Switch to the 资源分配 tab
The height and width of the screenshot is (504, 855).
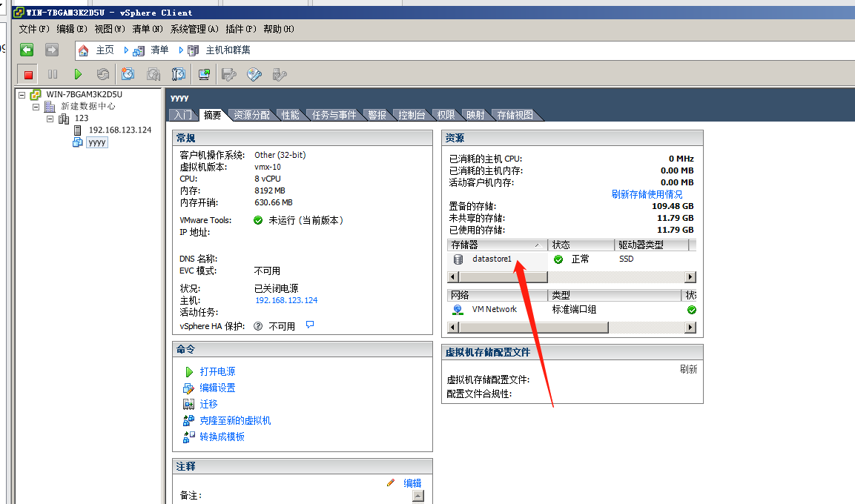pos(251,115)
